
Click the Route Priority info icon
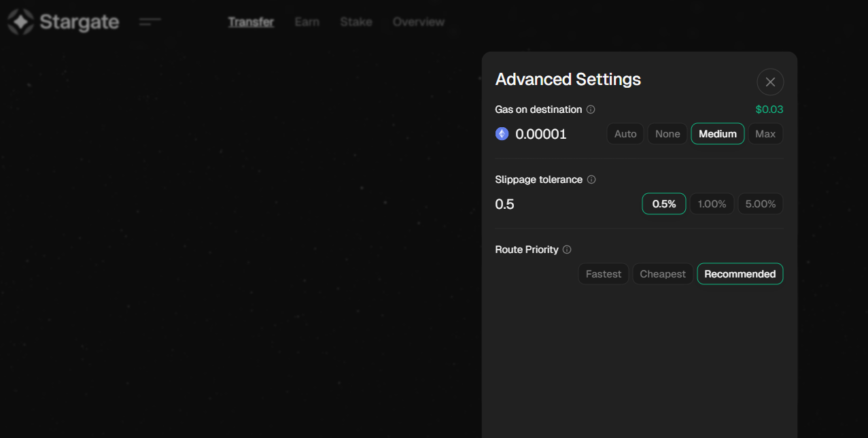567,250
